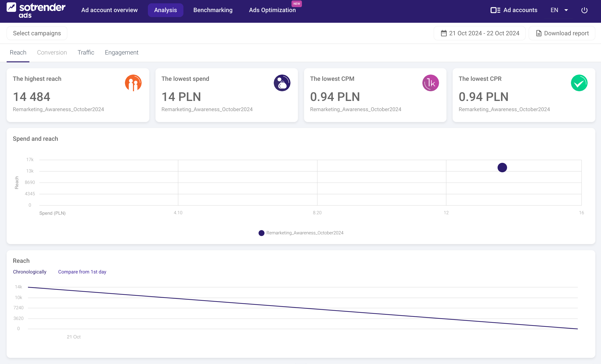The width and height of the screenshot is (601, 364).
Task: Click the Ad accounts list icon
Action: pyautogui.click(x=495, y=10)
